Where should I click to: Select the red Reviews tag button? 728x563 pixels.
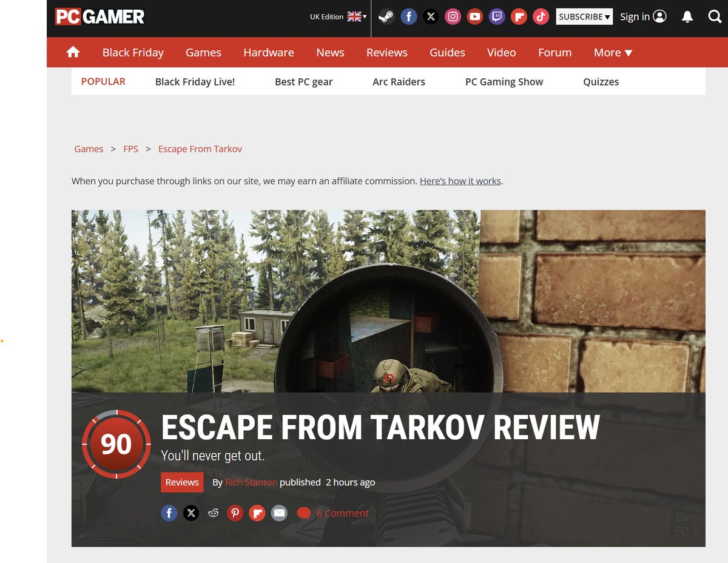point(182,482)
